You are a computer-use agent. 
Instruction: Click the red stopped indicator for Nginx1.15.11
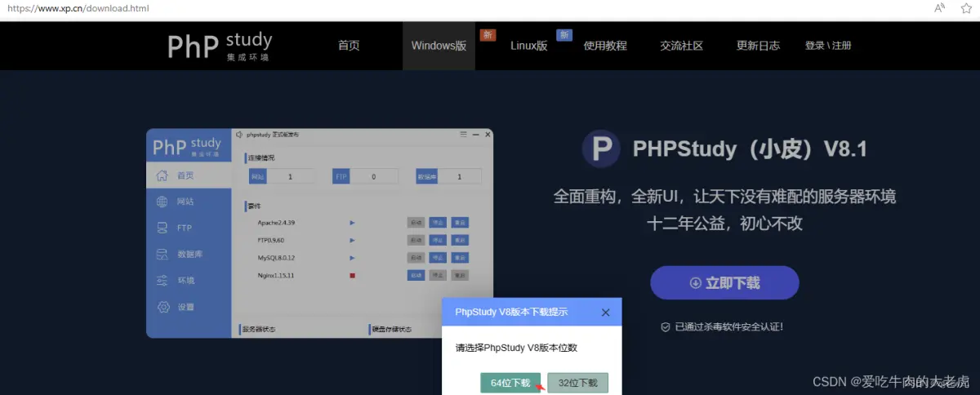pos(352,276)
